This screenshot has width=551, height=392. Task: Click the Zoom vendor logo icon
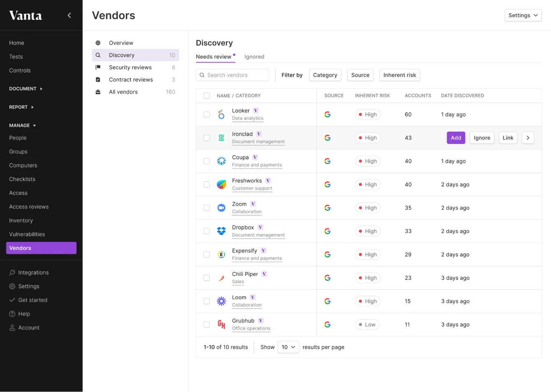coord(221,208)
